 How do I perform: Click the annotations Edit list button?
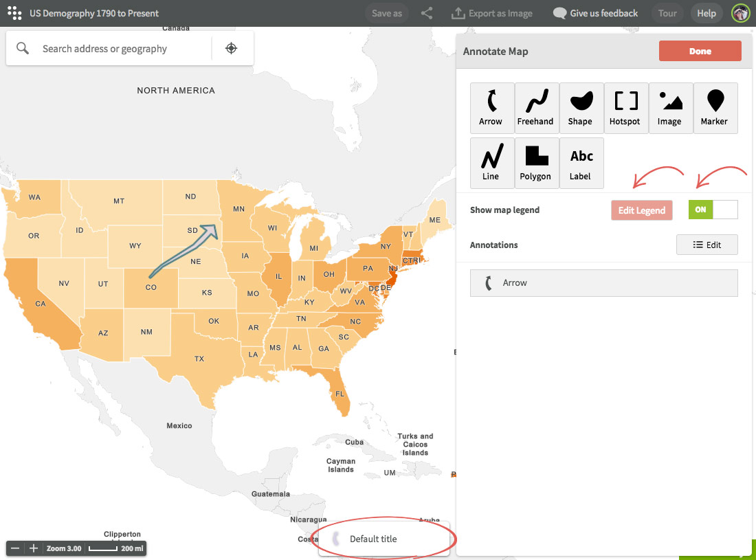(707, 245)
